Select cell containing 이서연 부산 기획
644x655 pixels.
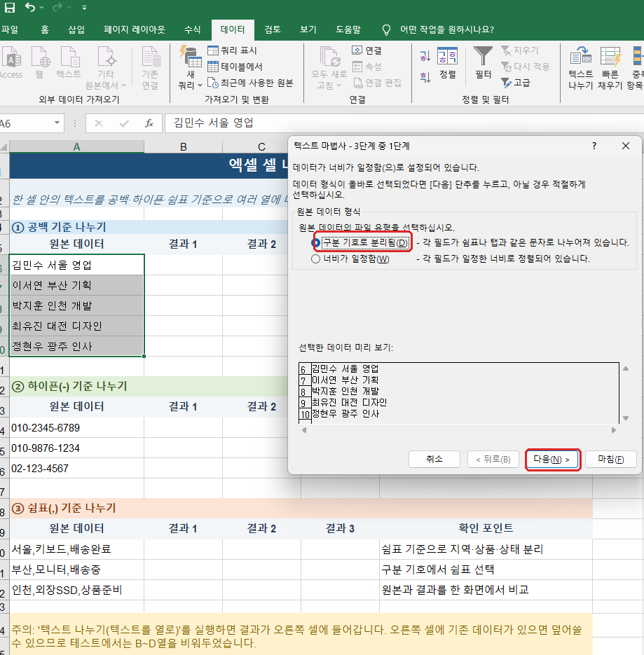tap(76, 285)
